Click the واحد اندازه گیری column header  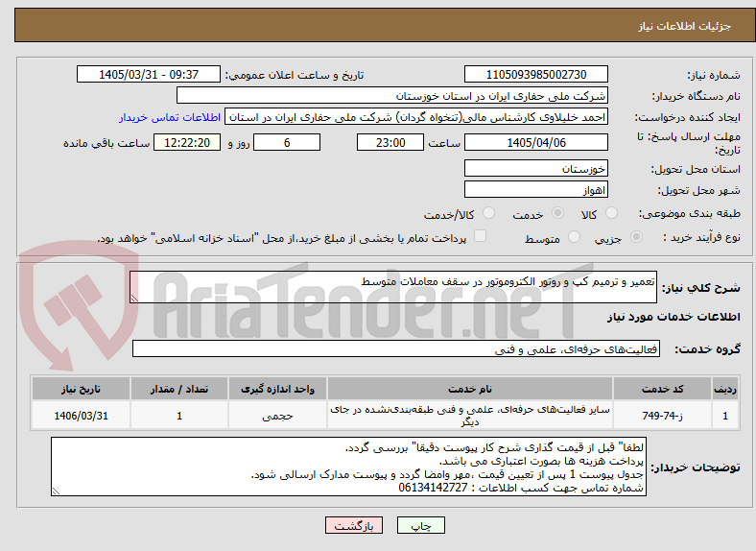click(x=277, y=389)
